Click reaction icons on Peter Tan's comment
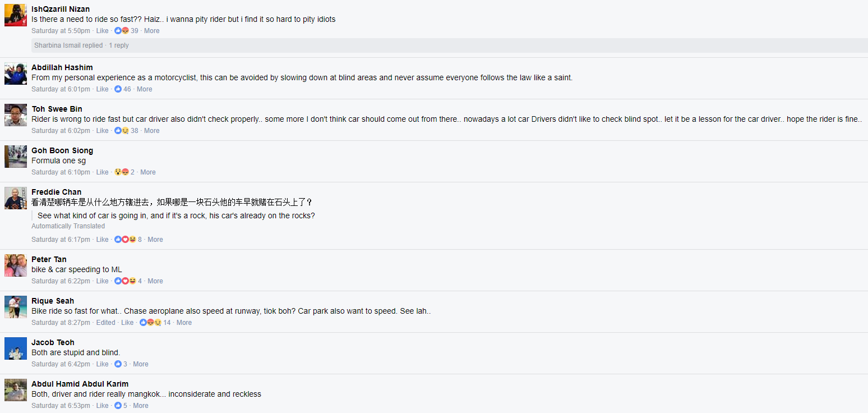The image size is (868, 413). click(x=126, y=281)
